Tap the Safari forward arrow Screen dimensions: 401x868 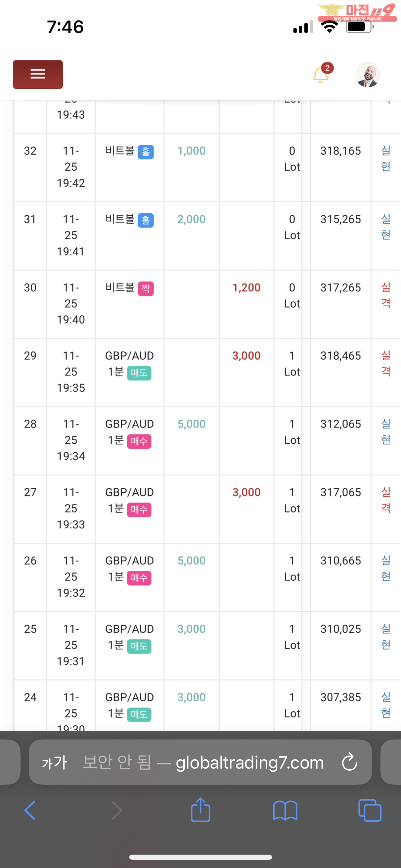[x=117, y=810]
